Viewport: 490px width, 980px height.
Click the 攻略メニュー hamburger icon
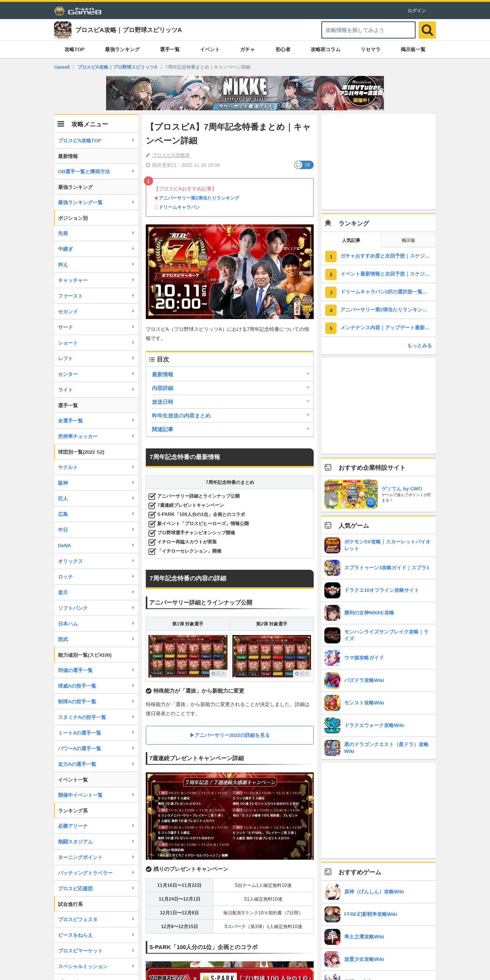click(61, 124)
